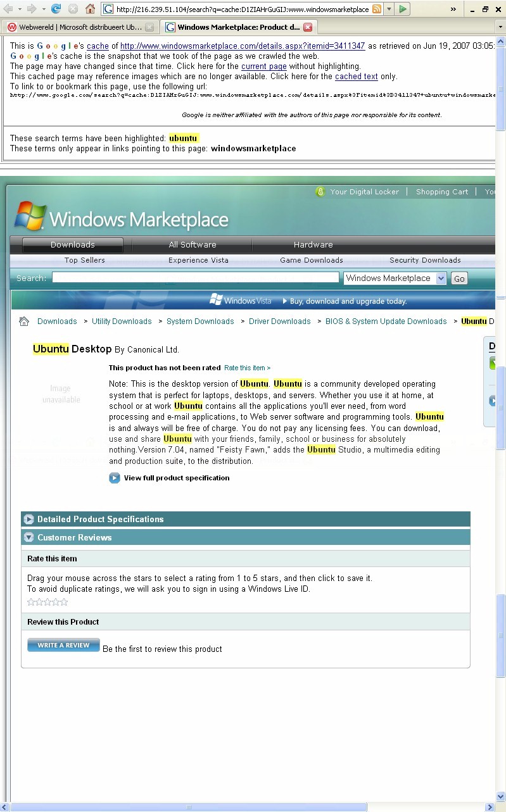This screenshot has width=506, height=812.
Task: Click the first rating star
Action: click(x=31, y=602)
